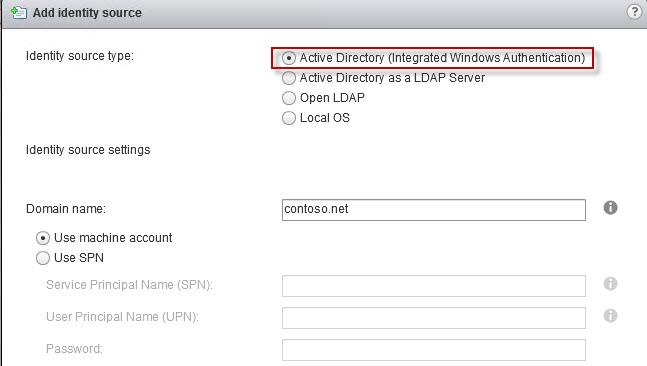This screenshot has width=647, height=366.
Task: Click the Identity source type label
Action: (80, 56)
